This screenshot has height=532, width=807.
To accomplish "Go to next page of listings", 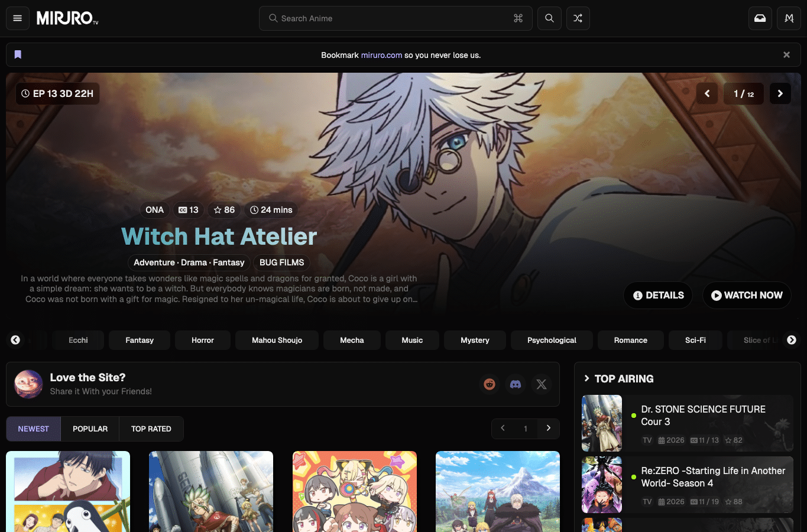I will (x=549, y=429).
